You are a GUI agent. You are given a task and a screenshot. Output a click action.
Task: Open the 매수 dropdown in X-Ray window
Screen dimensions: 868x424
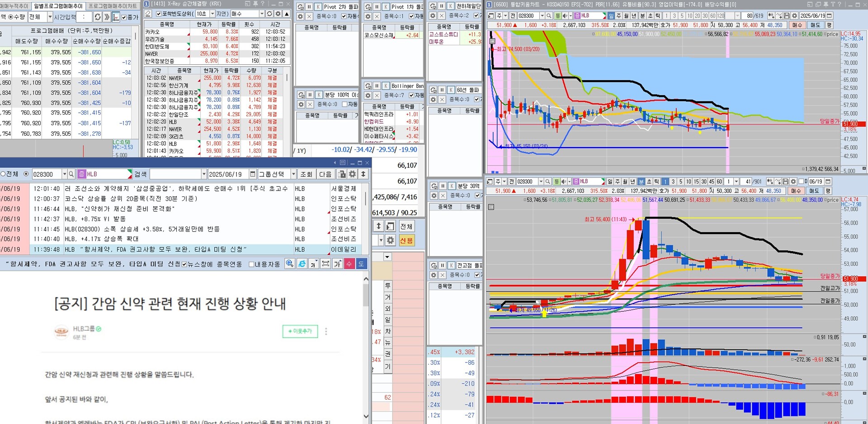point(262,14)
